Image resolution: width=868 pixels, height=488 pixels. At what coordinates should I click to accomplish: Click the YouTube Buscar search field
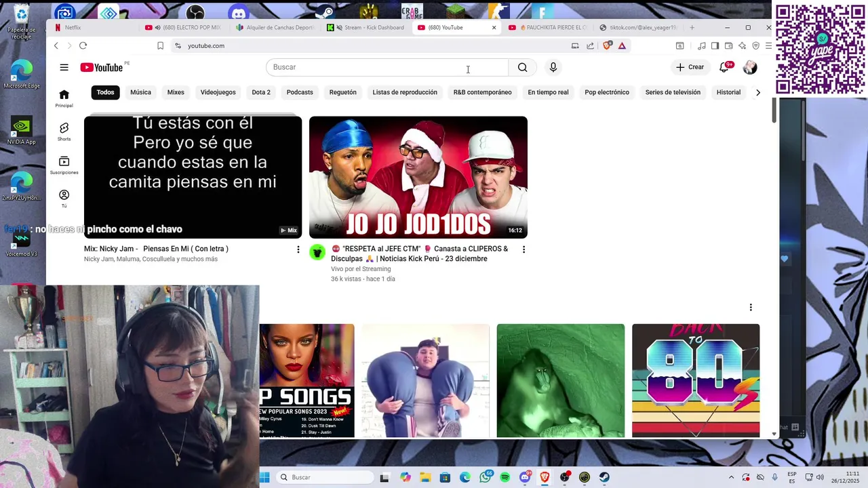387,67
